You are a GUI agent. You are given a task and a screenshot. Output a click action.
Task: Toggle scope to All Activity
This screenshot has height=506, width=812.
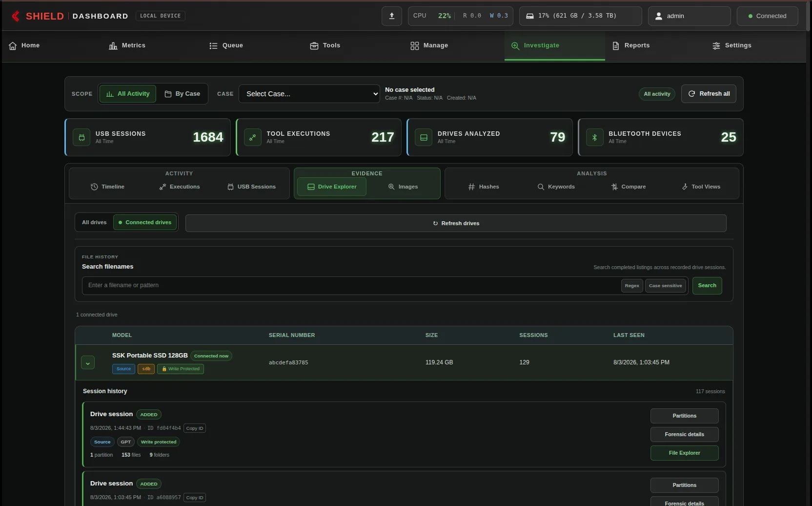point(127,94)
